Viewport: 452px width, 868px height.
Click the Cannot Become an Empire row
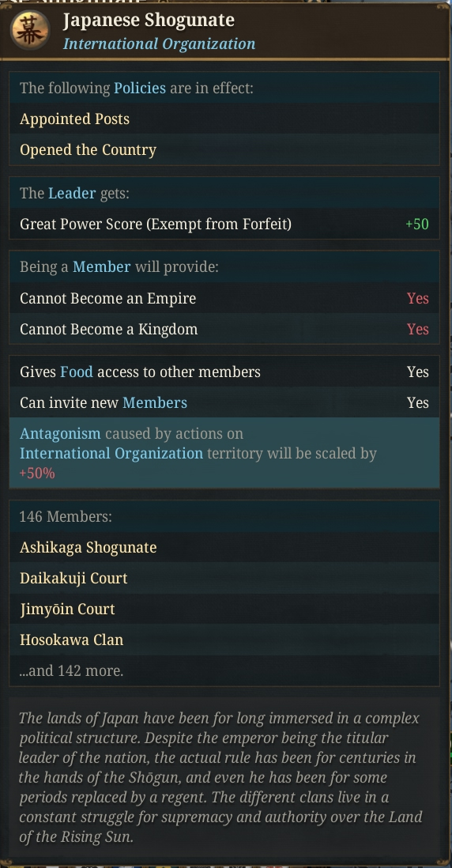[224, 298]
